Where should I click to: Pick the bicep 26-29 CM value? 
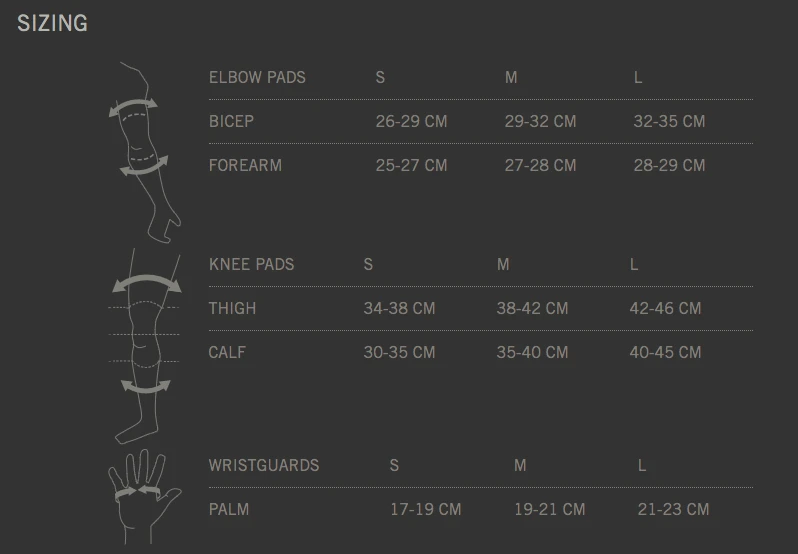411,121
